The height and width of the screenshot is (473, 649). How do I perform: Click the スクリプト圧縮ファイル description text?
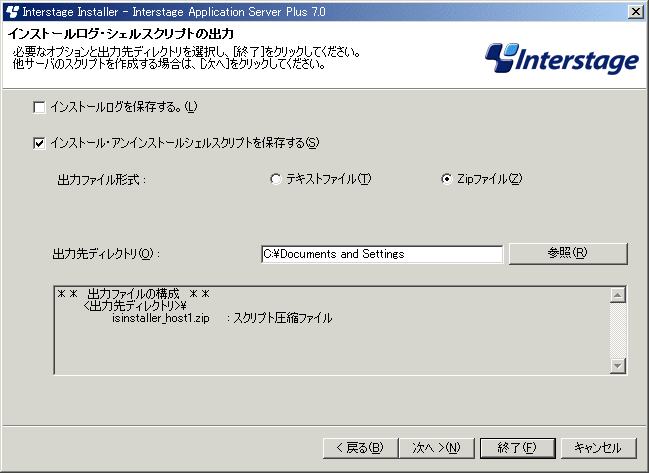click(x=283, y=318)
